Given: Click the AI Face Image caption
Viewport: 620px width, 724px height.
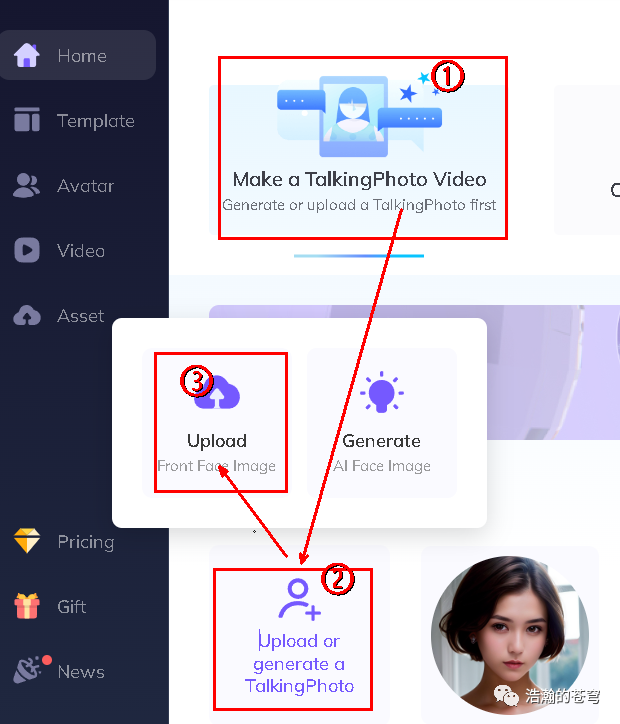Looking at the screenshot, I should point(382,466).
